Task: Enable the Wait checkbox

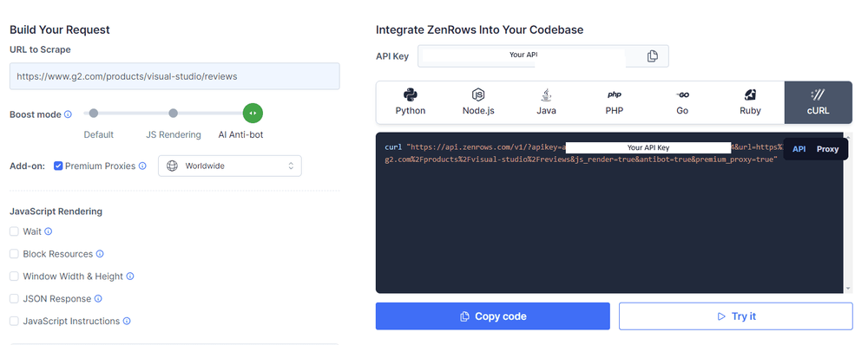Action: click(x=14, y=231)
